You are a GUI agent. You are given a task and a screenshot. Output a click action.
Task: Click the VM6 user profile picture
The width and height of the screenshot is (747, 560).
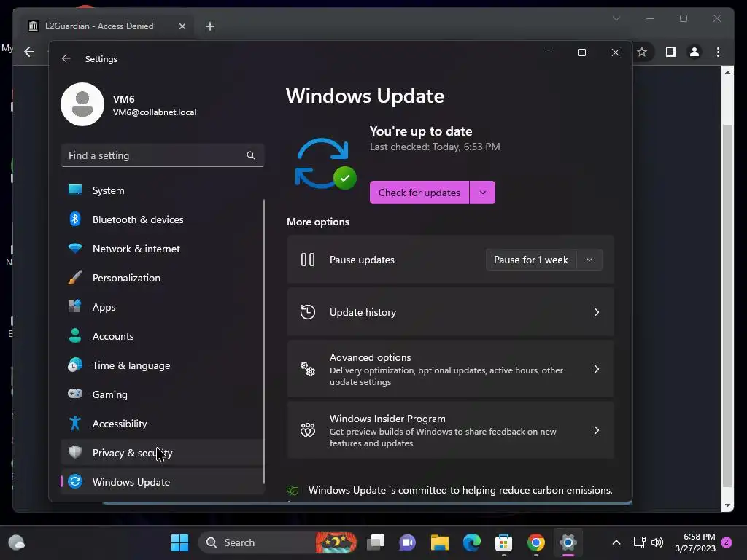[82, 104]
